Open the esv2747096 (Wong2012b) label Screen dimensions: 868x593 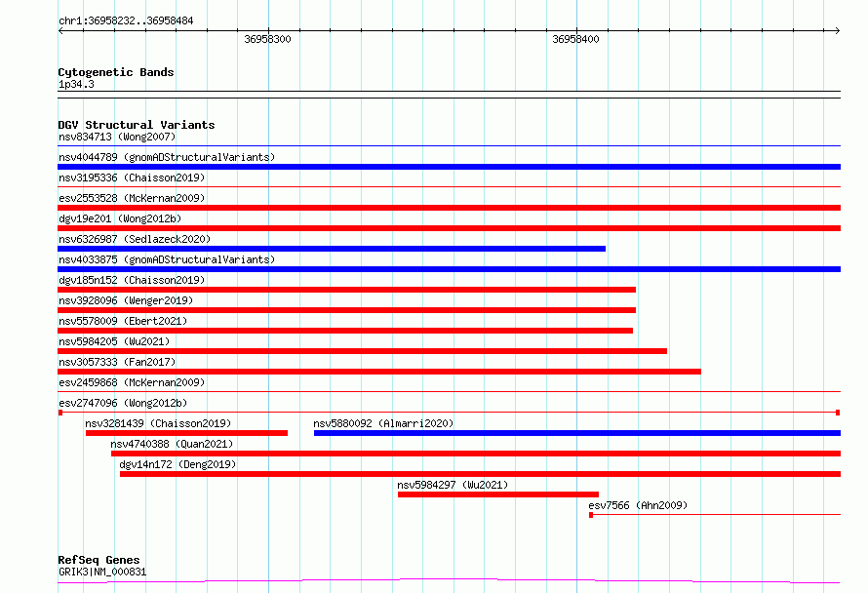[123, 403]
